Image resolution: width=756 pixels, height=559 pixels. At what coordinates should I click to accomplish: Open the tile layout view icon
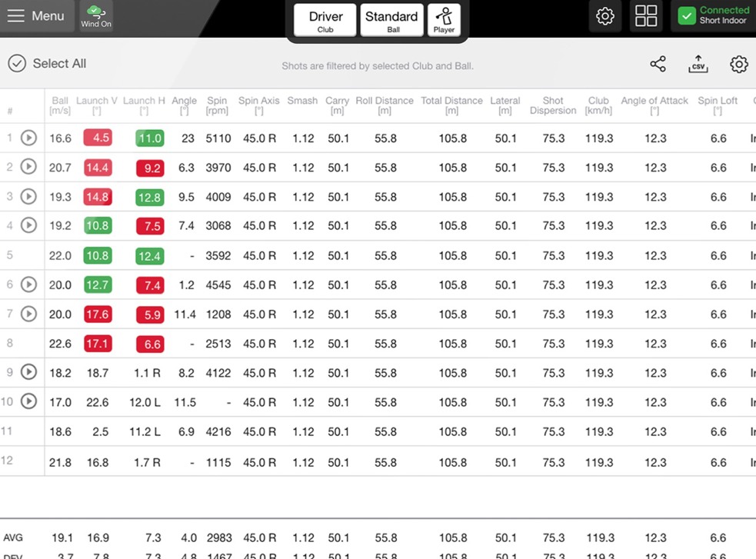click(x=645, y=15)
